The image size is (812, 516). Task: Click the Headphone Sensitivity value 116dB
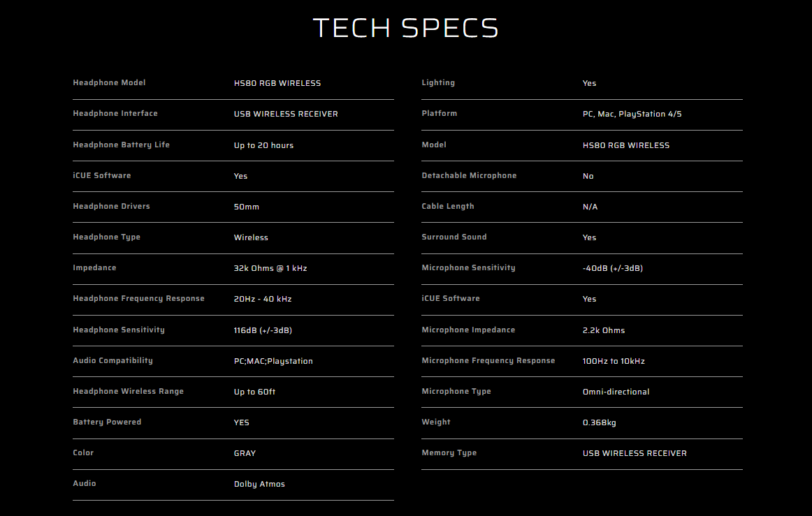(x=262, y=330)
